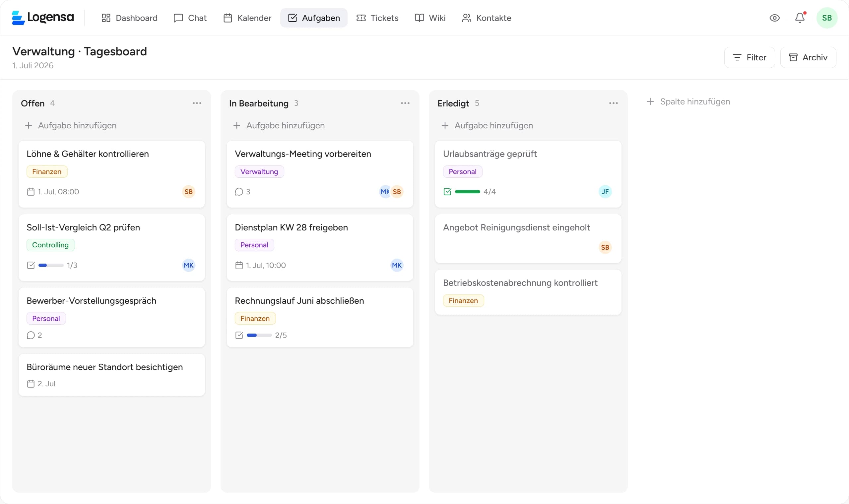Open SB user profile avatar in header

tap(827, 18)
